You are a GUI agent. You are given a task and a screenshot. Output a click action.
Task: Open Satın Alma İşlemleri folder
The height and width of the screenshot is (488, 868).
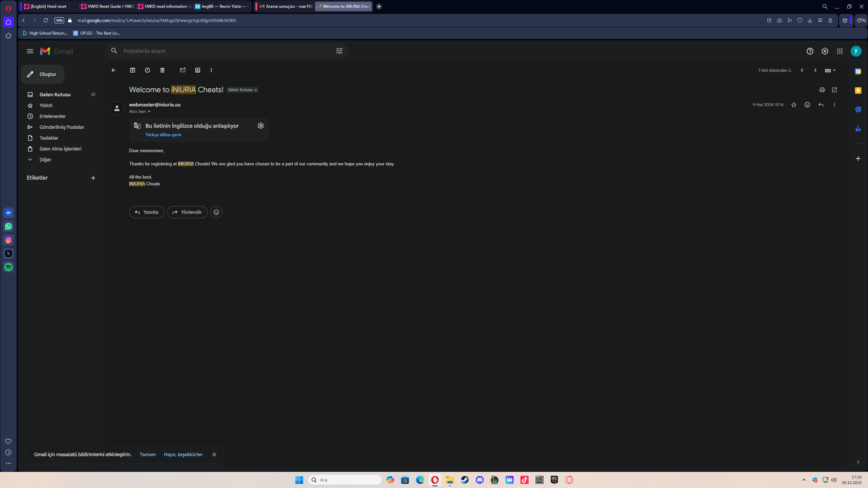[x=60, y=149]
